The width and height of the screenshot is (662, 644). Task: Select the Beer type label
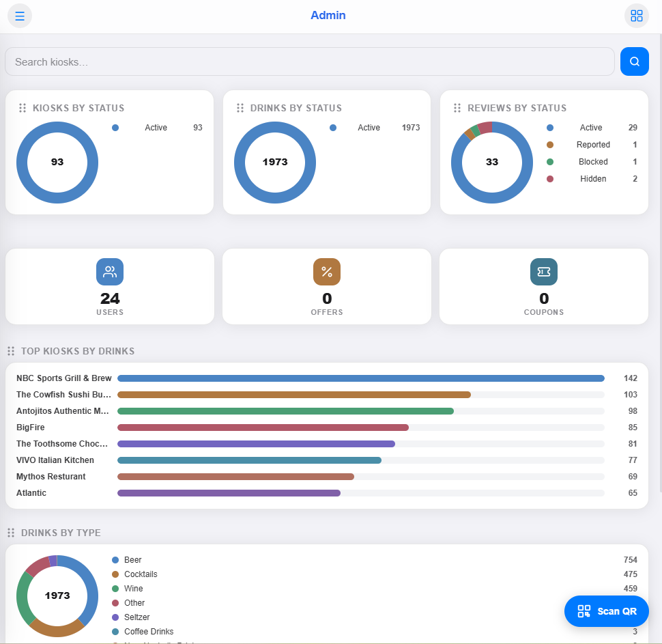click(132, 560)
